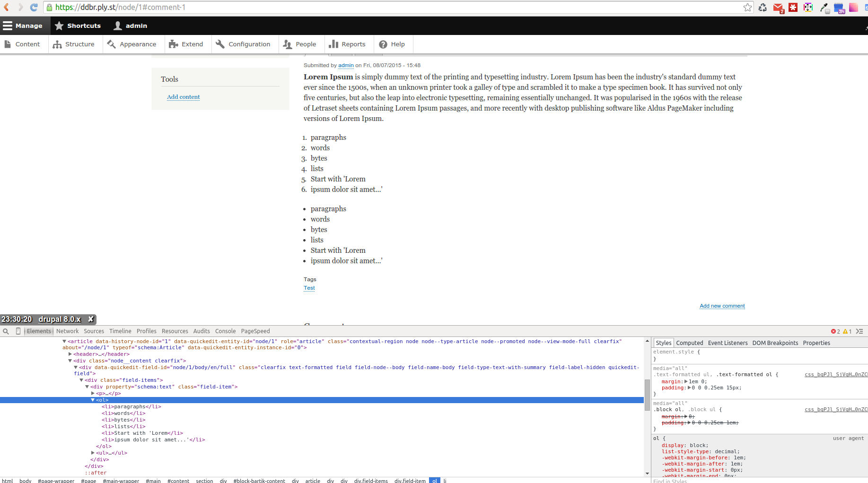The width and height of the screenshot is (868, 483).
Task: Expand the header element in the DOM tree
Action: (x=70, y=354)
